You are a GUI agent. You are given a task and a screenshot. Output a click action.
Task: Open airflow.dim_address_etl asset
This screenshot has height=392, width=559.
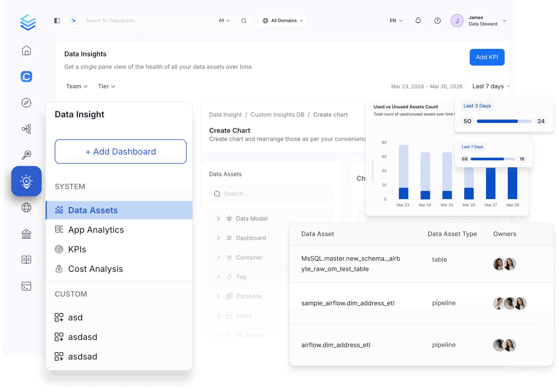pyautogui.click(x=336, y=345)
